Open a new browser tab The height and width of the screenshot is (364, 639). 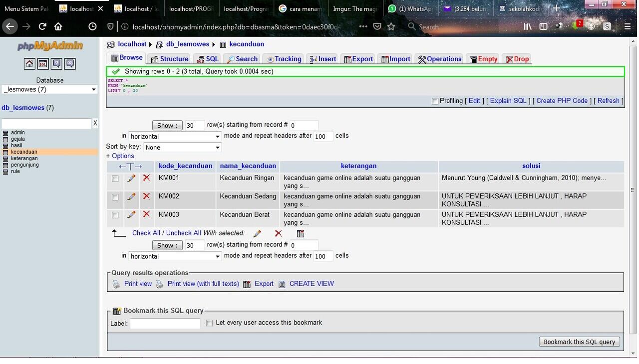(x=556, y=8)
